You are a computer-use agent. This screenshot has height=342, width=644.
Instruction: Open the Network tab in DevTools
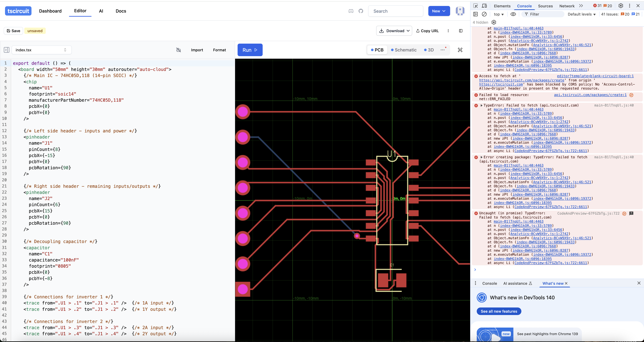[567, 6]
